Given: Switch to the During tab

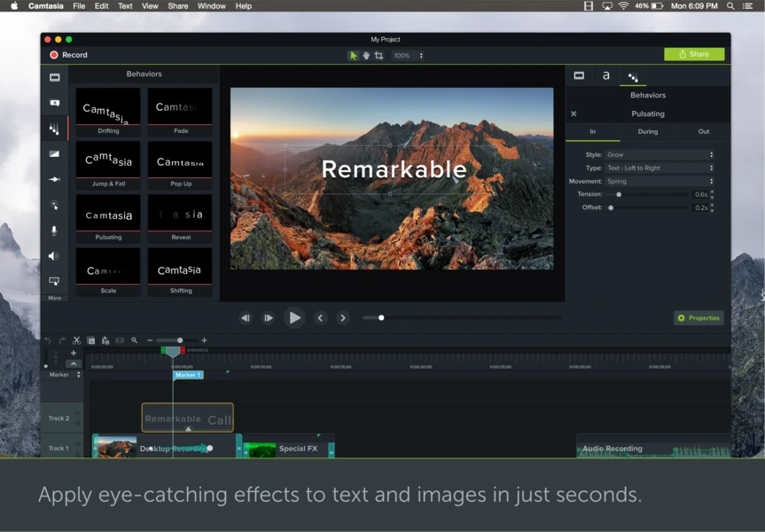Looking at the screenshot, I should click(x=647, y=131).
